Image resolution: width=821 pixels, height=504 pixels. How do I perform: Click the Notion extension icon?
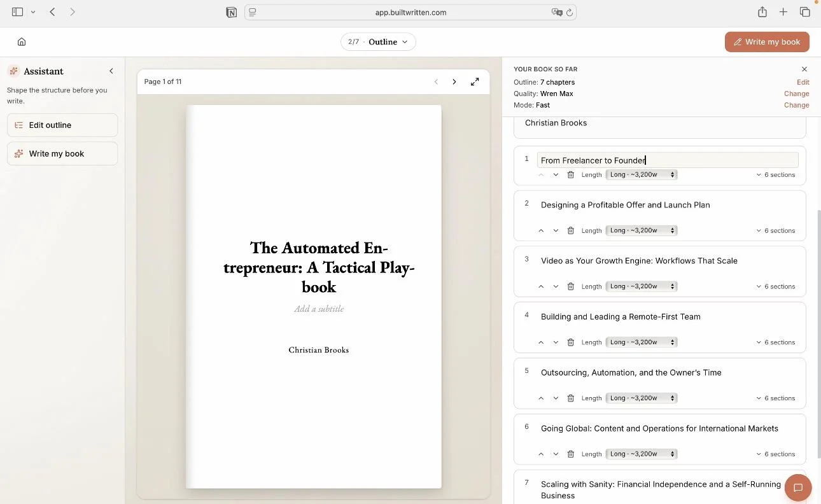pos(232,12)
